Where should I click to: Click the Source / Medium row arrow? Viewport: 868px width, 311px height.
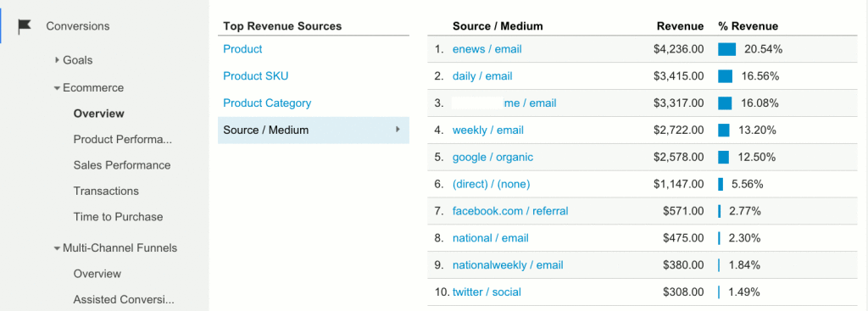398,130
